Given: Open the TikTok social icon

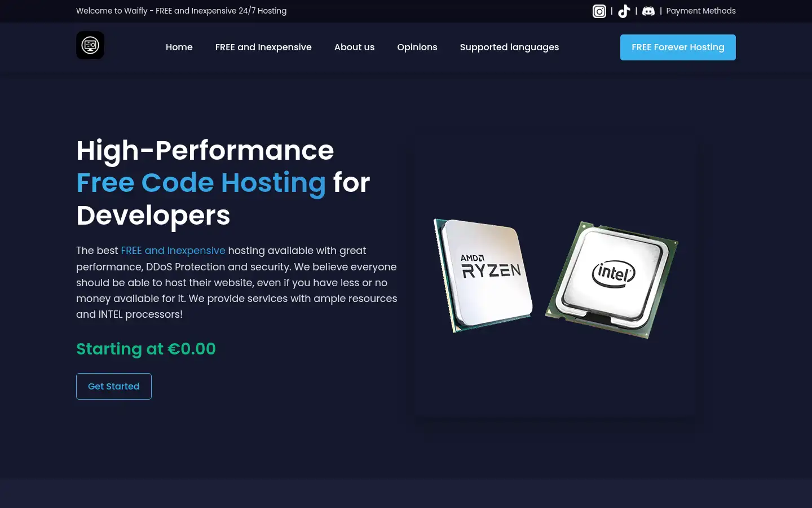Looking at the screenshot, I should click(624, 11).
